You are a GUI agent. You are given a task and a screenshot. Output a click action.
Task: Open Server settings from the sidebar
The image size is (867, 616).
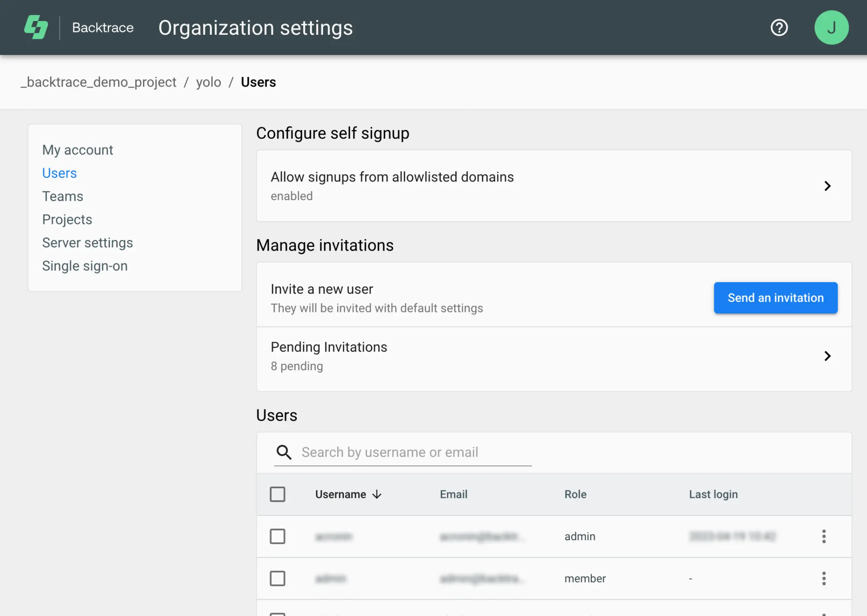click(87, 243)
